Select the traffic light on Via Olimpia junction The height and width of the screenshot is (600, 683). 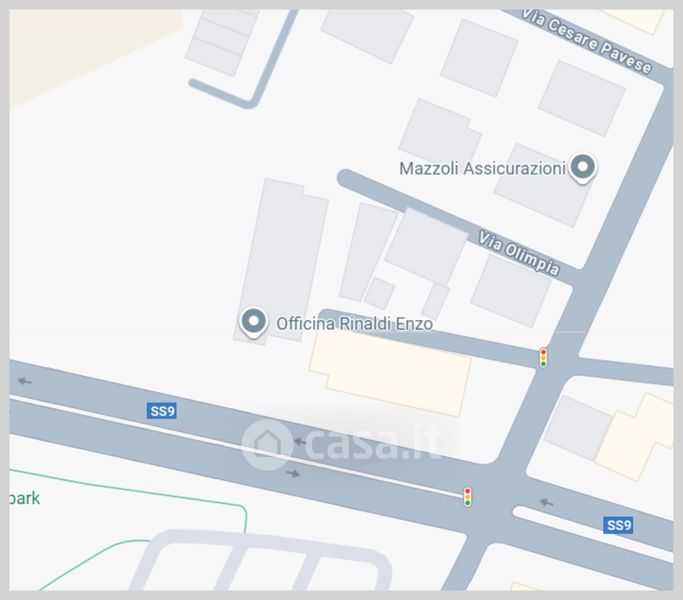543,357
